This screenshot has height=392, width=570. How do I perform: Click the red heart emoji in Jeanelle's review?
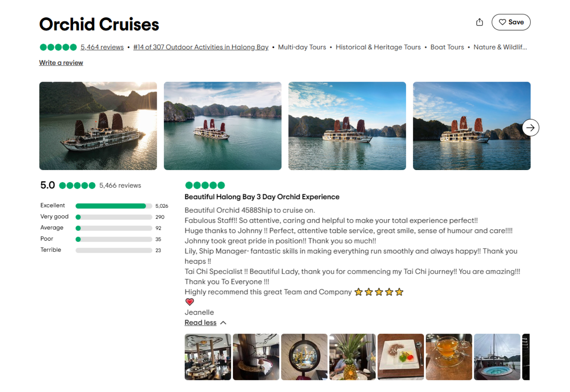click(x=190, y=302)
